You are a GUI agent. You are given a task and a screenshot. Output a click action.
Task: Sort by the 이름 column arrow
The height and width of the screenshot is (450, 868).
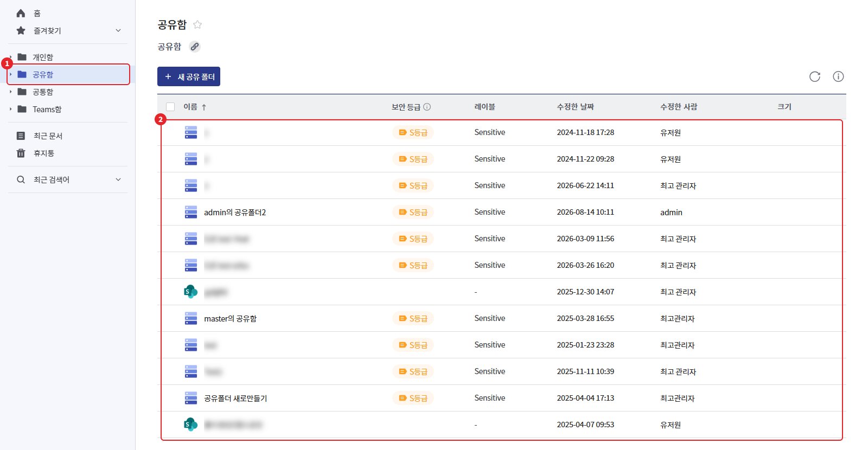click(204, 107)
